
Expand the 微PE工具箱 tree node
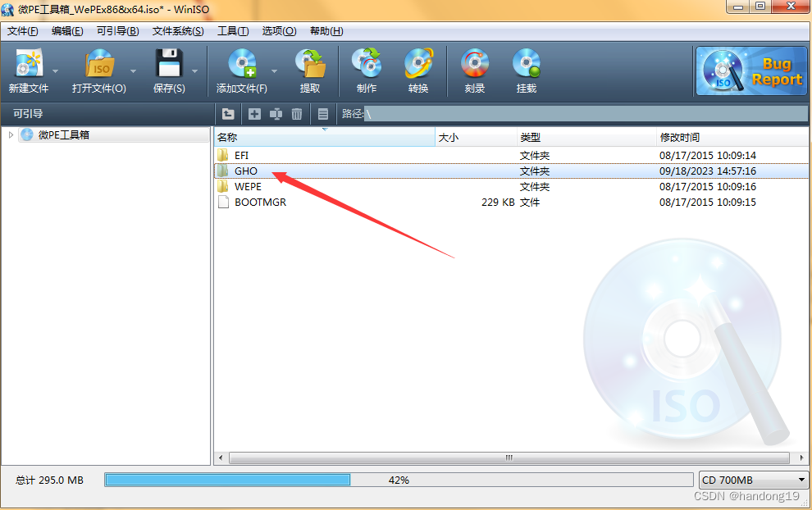(11, 135)
